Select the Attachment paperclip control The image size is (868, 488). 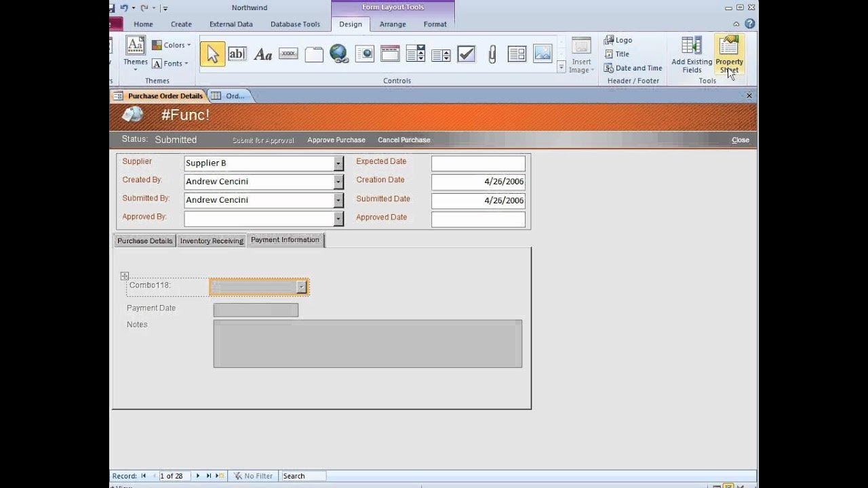(492, 54)
